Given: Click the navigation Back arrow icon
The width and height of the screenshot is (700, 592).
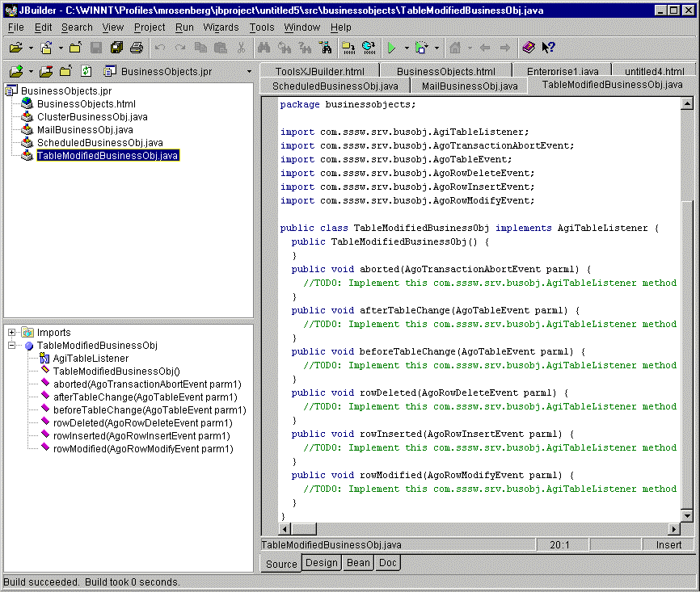Looking at the screenshot, I should click(x=485, y=48).
